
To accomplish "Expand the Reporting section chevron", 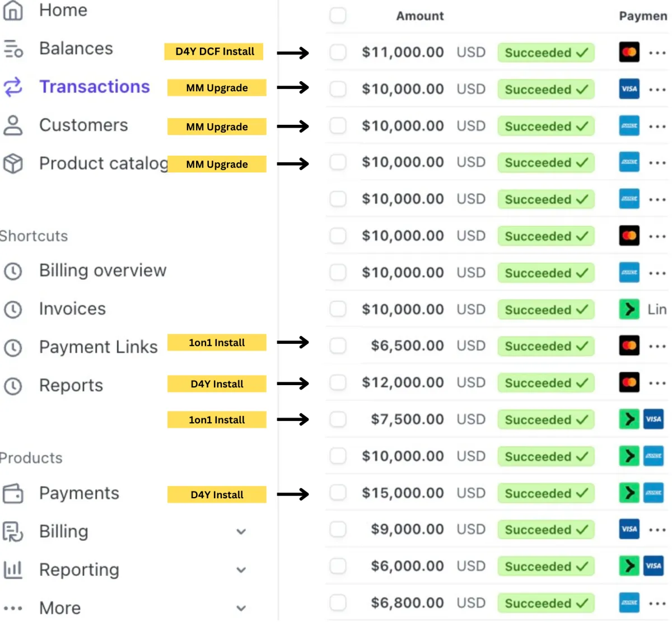I will pos(241,570).
